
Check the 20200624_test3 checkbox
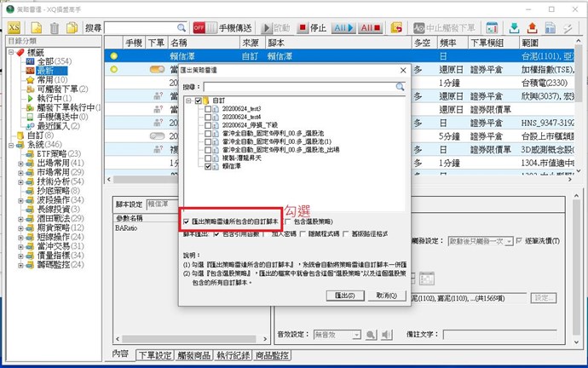pyautogui.click(x=208, y=109)
